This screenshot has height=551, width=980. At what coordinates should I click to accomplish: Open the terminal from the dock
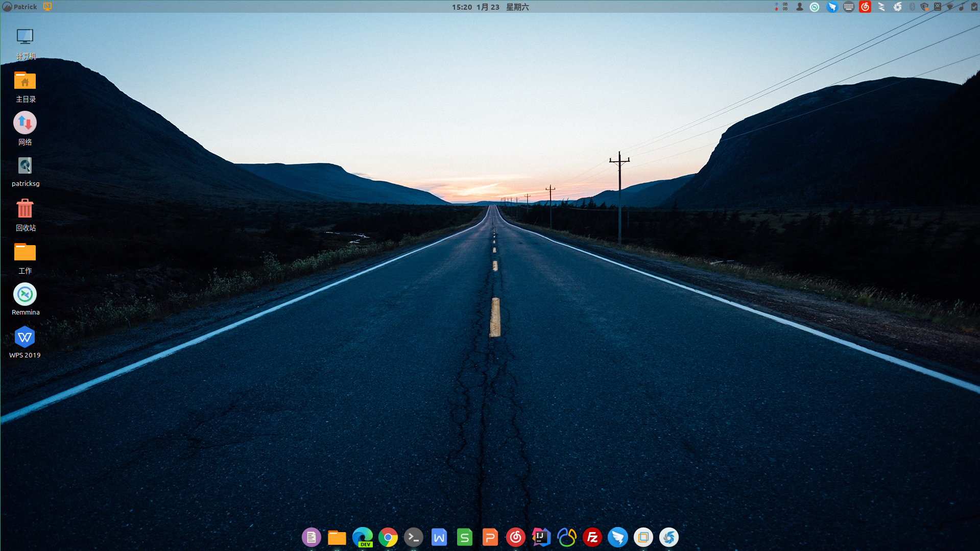tap(414, 537)
